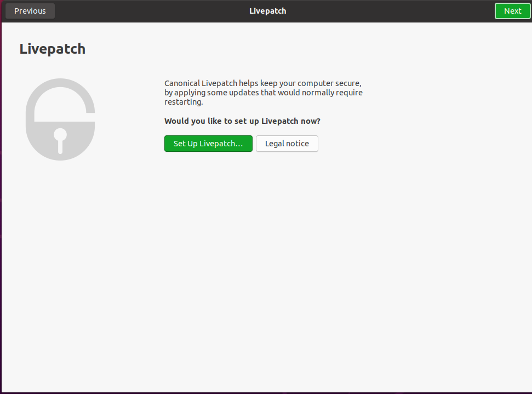
Task: Click "Would you like to set up Livepatch now?"
Action: coord(242,121)
